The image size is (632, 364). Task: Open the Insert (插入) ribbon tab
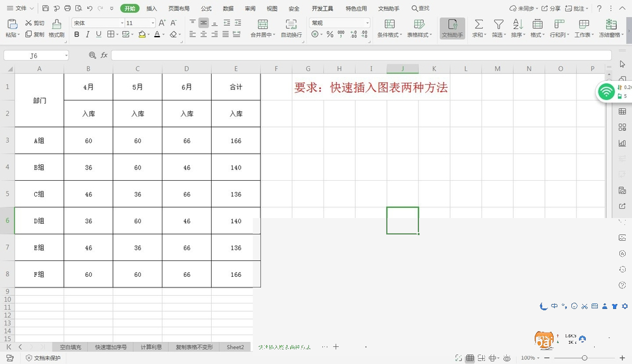[152, 8]
